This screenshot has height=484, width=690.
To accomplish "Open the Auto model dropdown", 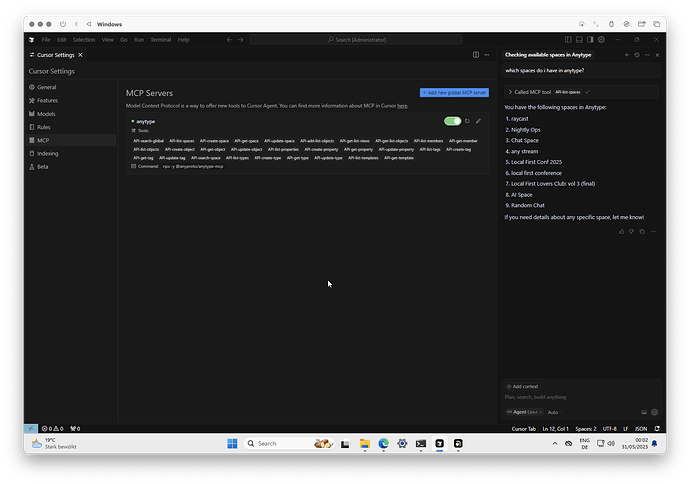I will (554, 412).
